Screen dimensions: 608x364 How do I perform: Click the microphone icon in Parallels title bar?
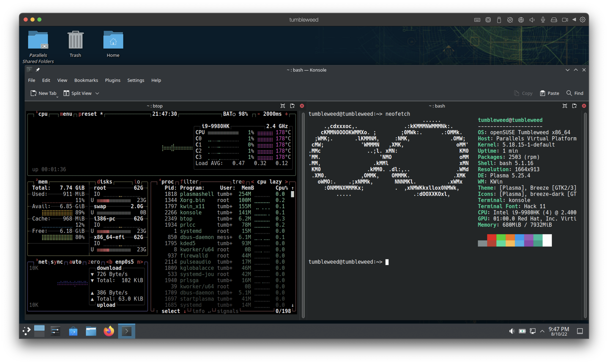coord(543,20)
